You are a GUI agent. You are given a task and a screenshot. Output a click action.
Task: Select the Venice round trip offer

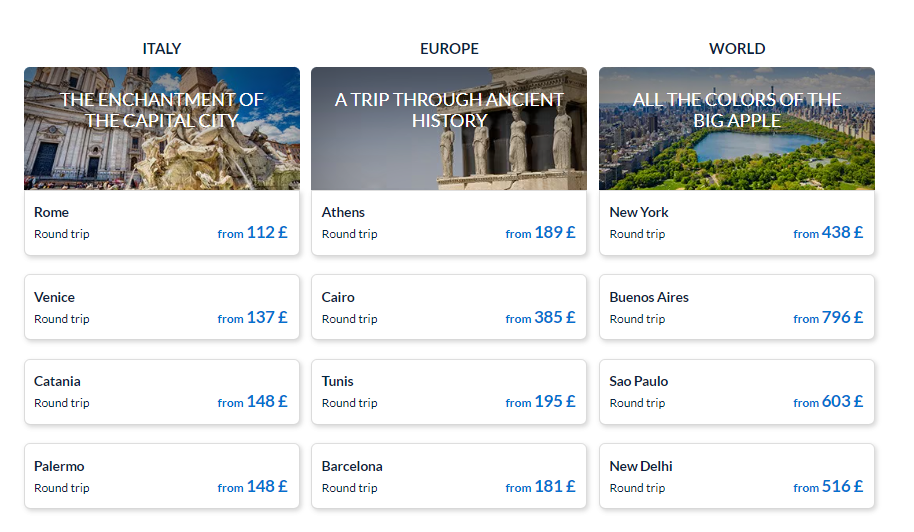161,307
